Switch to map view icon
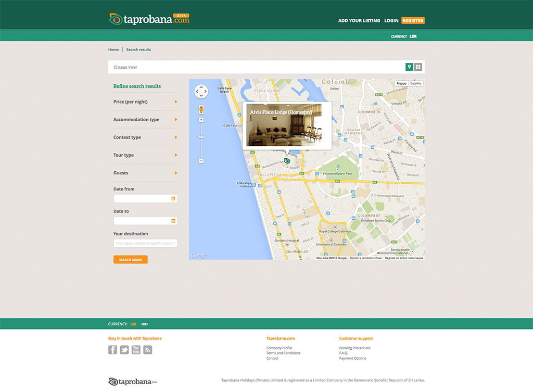Viewport: 533px width, 392px height. [x=409, y=67]
